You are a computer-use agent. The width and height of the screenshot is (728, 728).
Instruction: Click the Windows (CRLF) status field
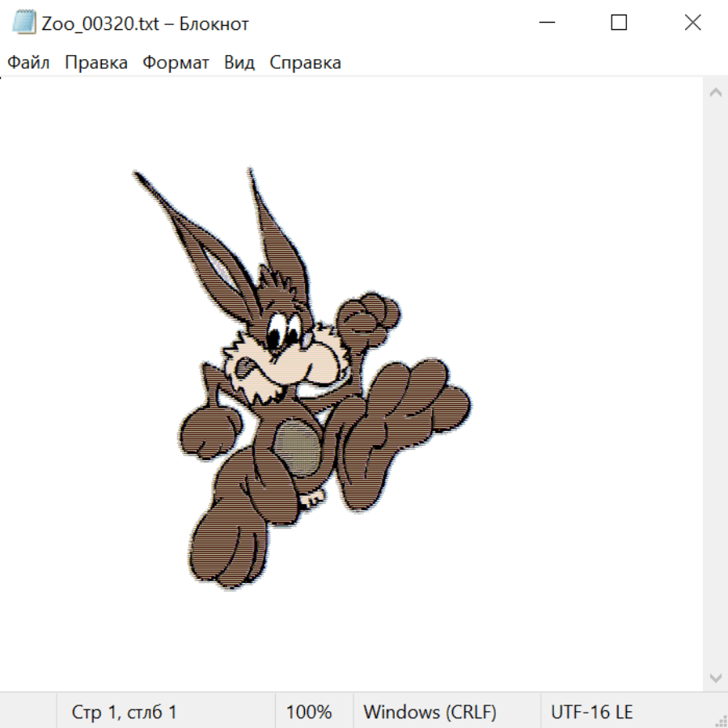pyautogui.click(x=430, y=712)
